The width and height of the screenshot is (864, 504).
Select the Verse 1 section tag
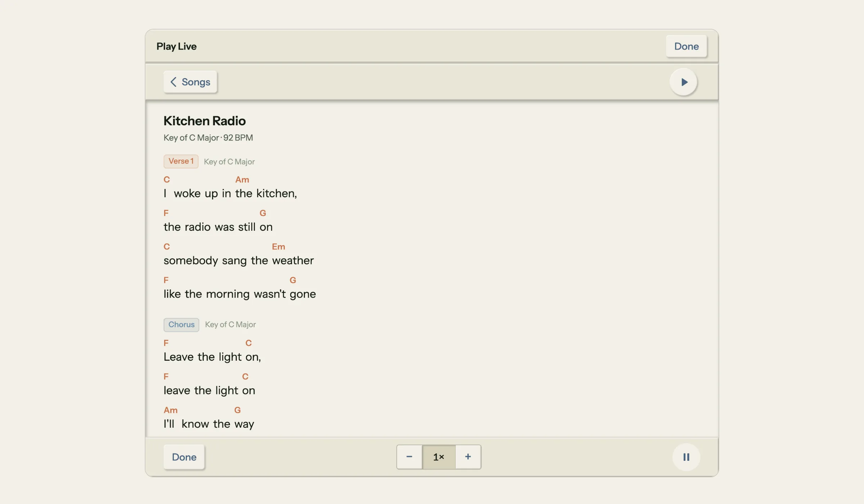coord(181,161)
